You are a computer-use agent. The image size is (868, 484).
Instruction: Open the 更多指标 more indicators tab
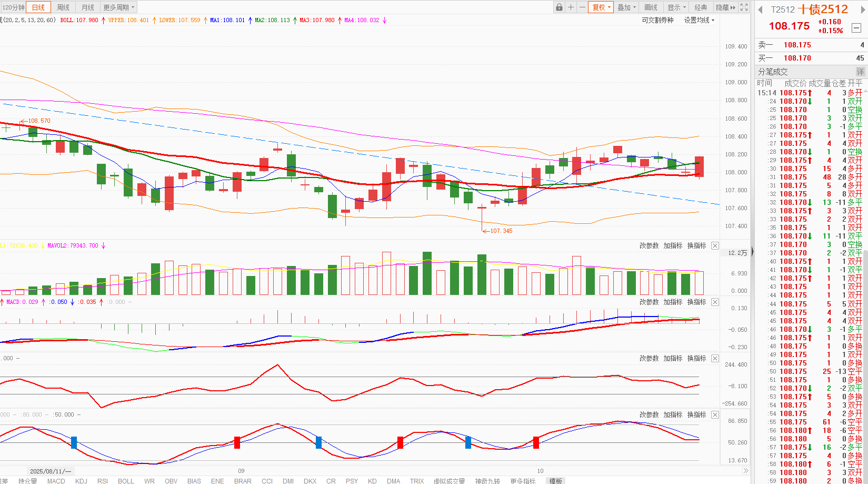click(523, 481)
